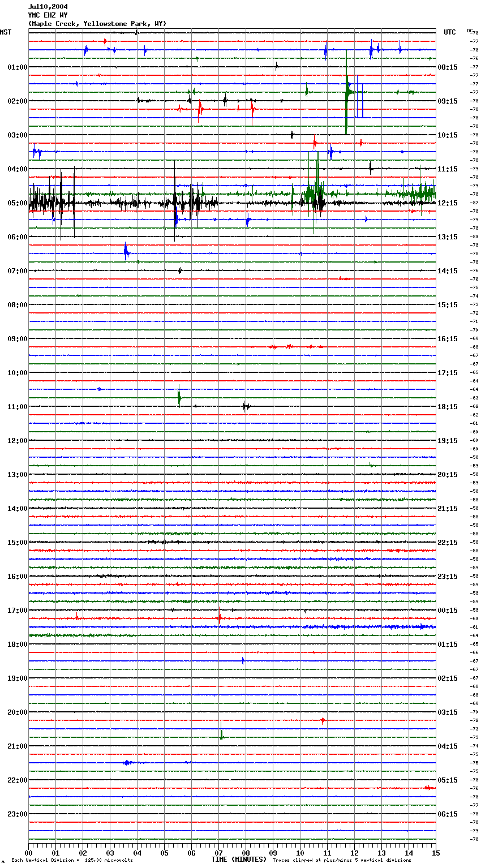
Task: Click the 12:15 UTC time label
Action: 448,203
